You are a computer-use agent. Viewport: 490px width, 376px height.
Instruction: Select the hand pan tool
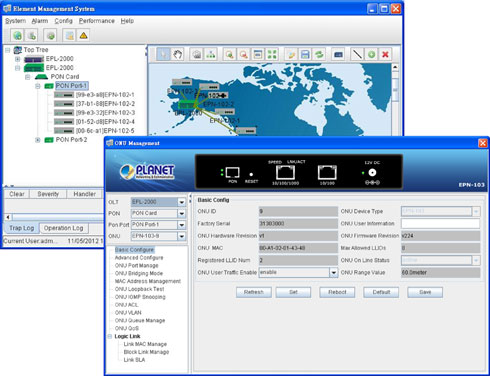pos(177,54)
